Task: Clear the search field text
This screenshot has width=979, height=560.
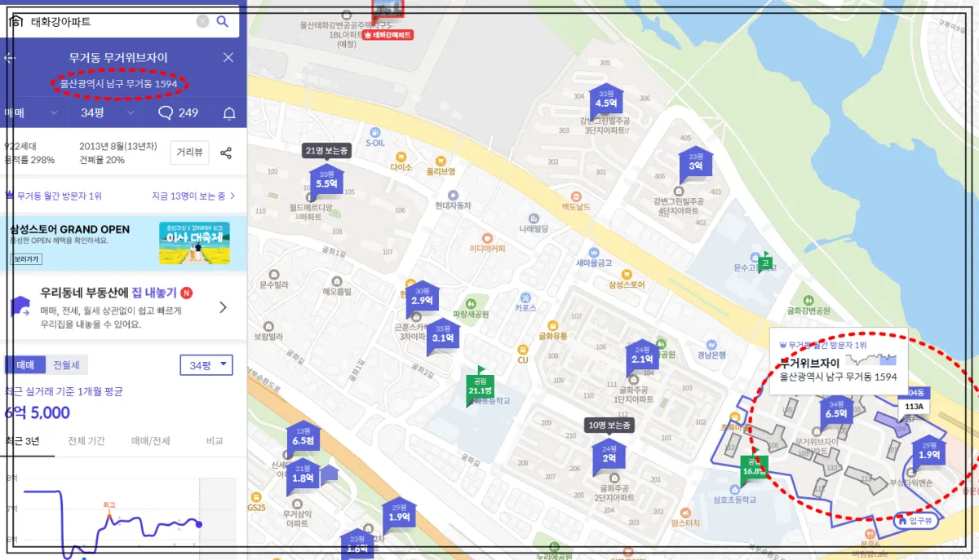Action: pos(202,22)
